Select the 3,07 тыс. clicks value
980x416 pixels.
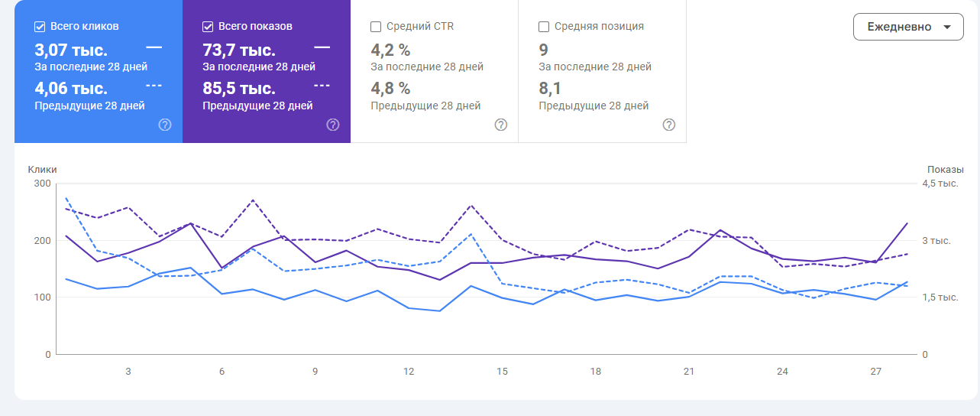coord(71,50)
